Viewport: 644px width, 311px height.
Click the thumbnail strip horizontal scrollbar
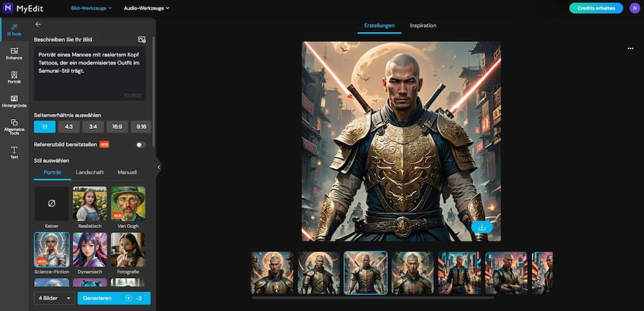373,297
